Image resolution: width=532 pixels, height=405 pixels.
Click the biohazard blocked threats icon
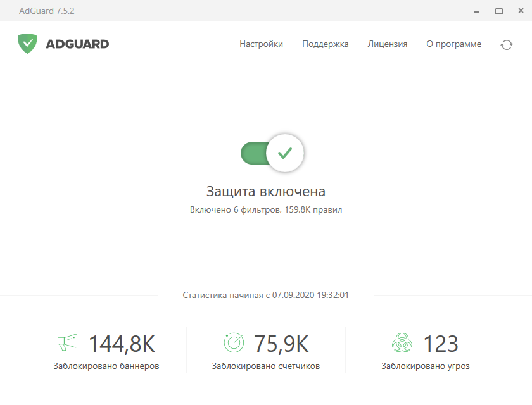402,342
